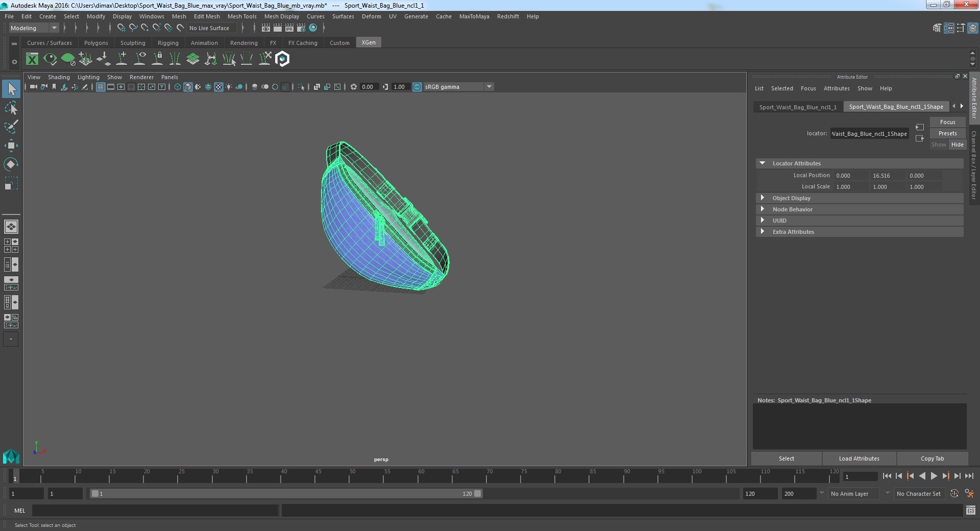This screenshot has width=980, height=531.
Task: Click the Load Attributes button
Action: click(x=859, y=458)
